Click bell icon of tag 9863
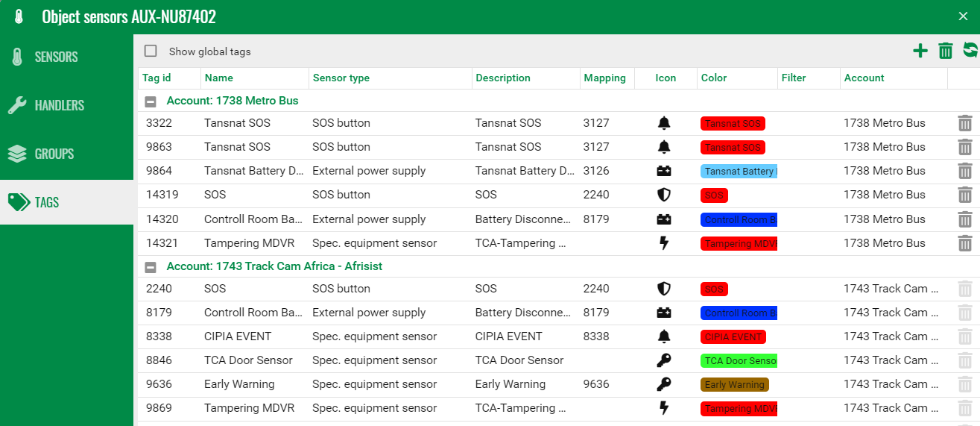Viewport: 980px width, 426px height. [x=664, y=147]
